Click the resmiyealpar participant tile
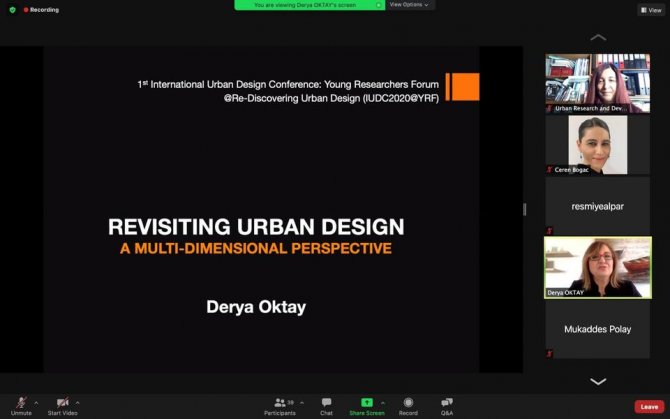Screen dimensions: 670x419 tap(597, 206)
